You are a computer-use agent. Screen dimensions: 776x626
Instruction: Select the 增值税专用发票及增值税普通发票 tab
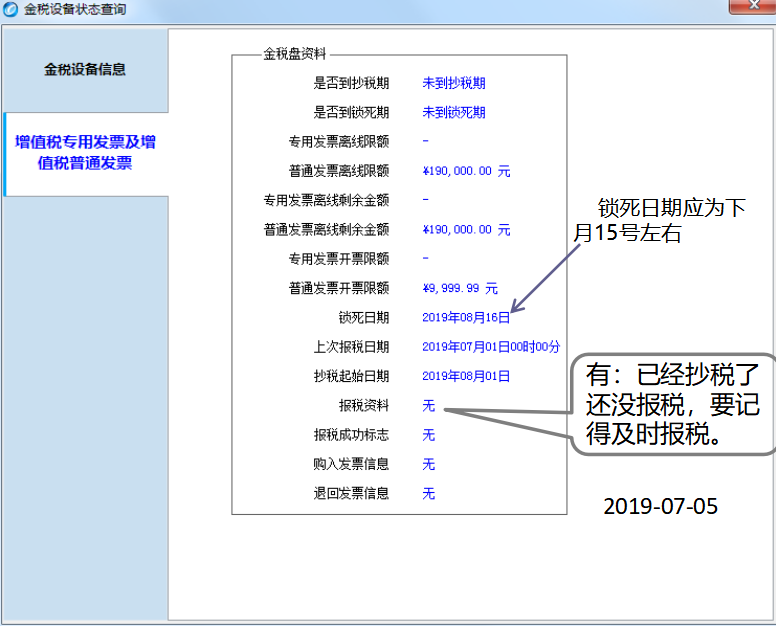point(85,153)
